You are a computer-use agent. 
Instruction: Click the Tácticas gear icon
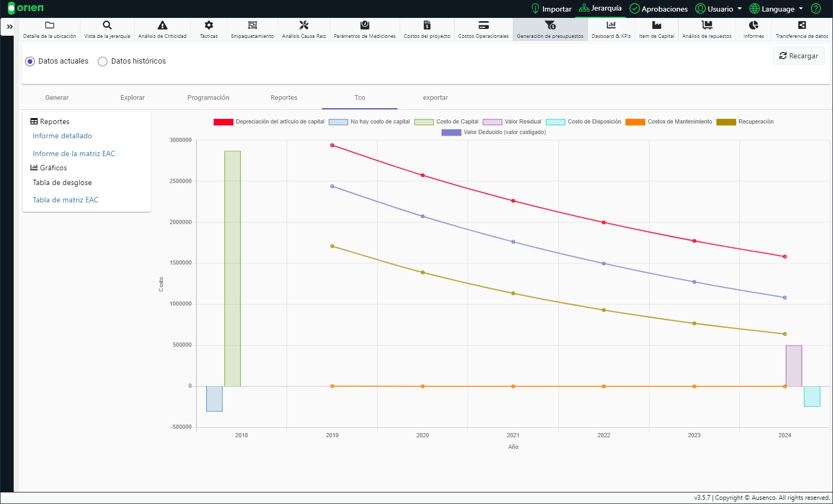coord(209,25)
